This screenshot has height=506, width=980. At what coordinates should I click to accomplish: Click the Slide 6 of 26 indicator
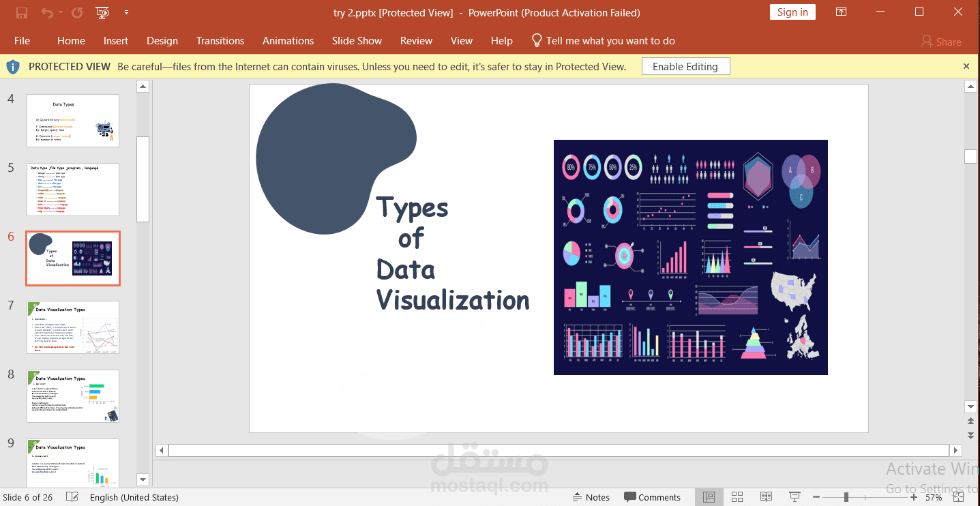28,497
